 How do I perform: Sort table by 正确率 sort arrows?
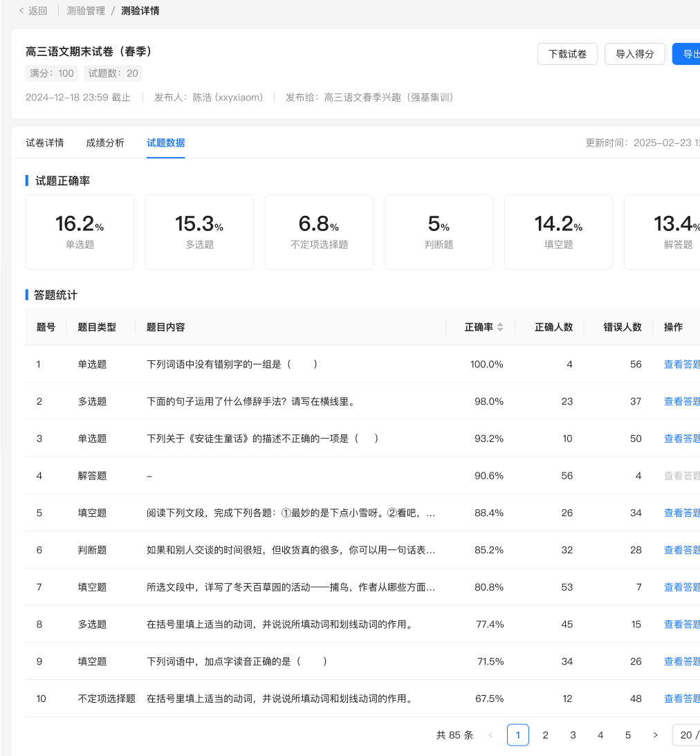click(x=500, y=327)
